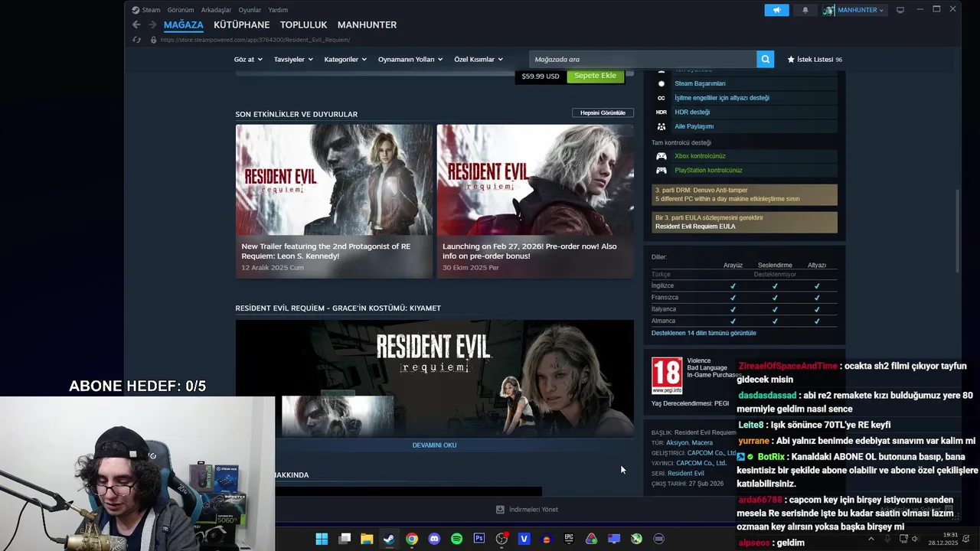Open the Oyunlar menu

(250, 10)
